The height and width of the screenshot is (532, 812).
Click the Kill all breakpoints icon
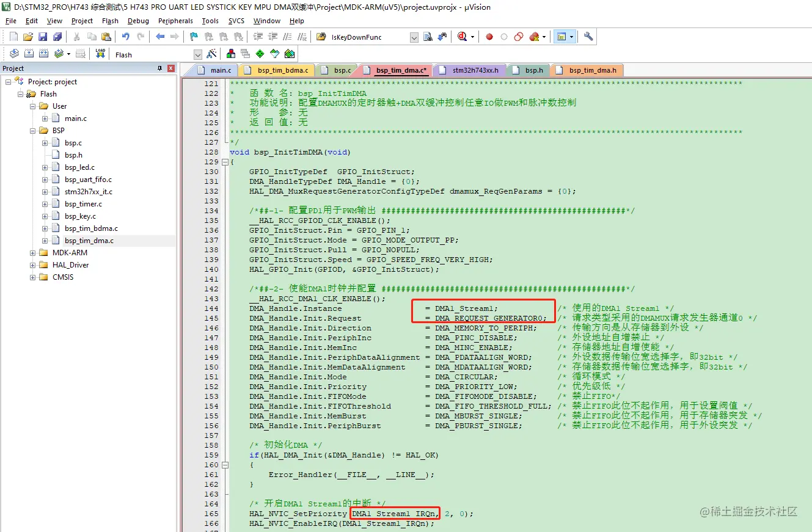click(534, 37)
